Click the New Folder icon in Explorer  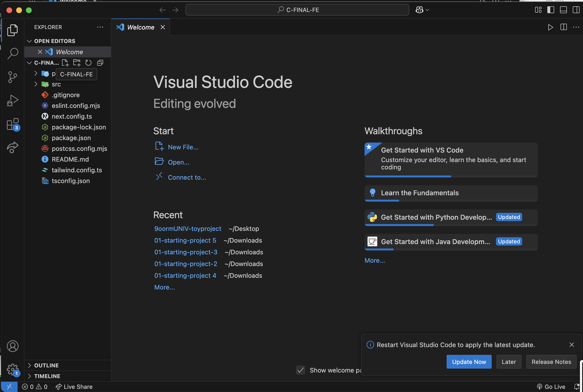(x=76, y=63)
